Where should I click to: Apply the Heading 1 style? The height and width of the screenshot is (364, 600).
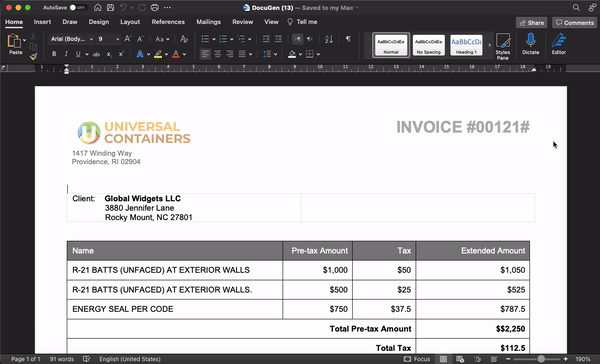pyautogui.click(x=466, y=45)
